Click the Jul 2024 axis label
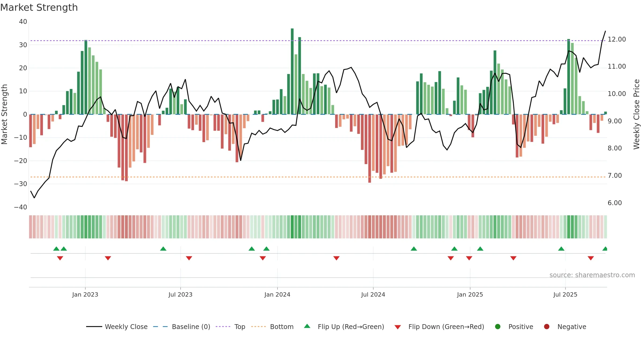The height and width of the screenshot is (362, 644). 373,294
